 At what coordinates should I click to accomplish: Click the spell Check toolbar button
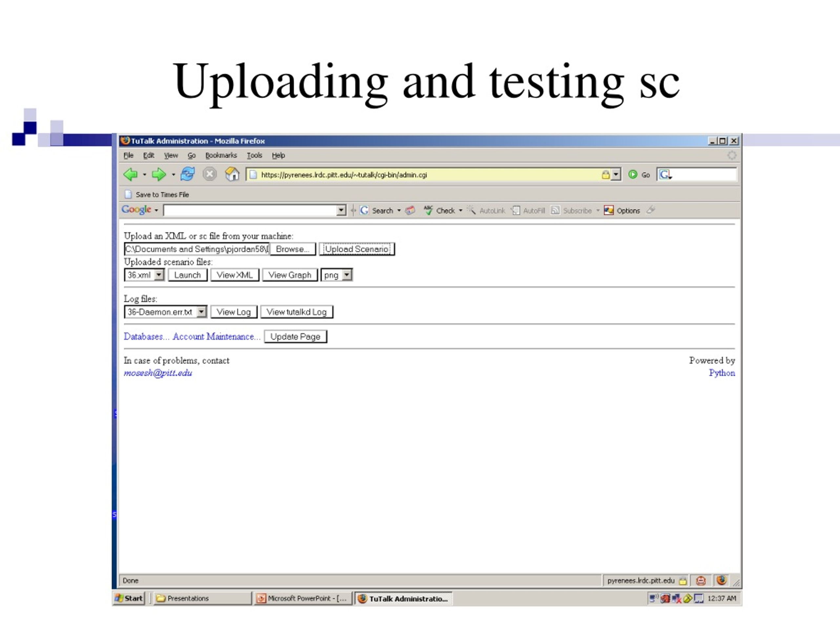coord(439,210)
